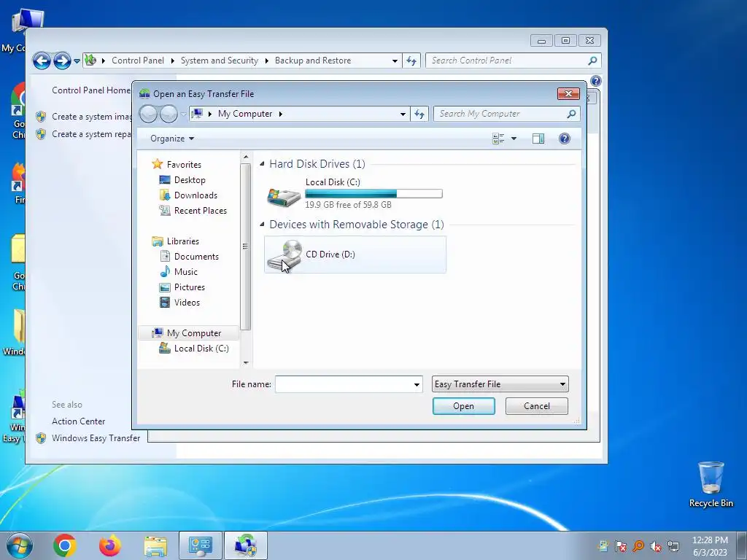
Task: Click Control Panel window Help icon
Action: pos(595,81)
